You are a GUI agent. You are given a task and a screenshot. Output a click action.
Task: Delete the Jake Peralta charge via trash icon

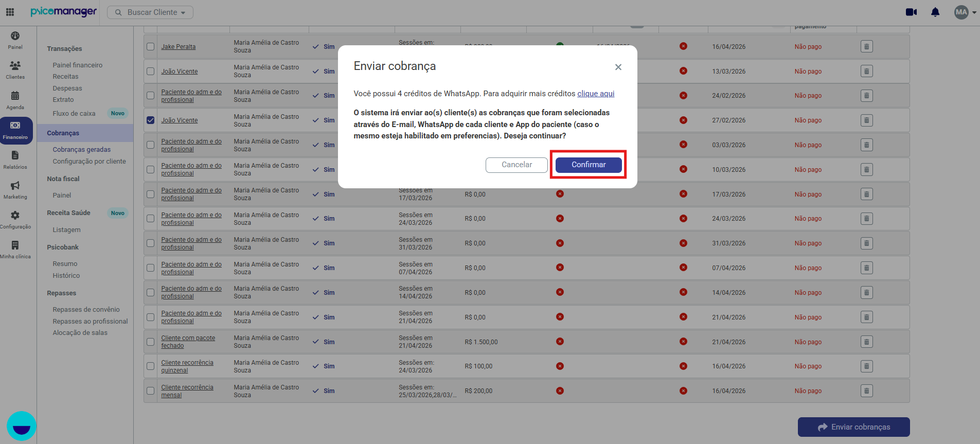tap(867, 47)
